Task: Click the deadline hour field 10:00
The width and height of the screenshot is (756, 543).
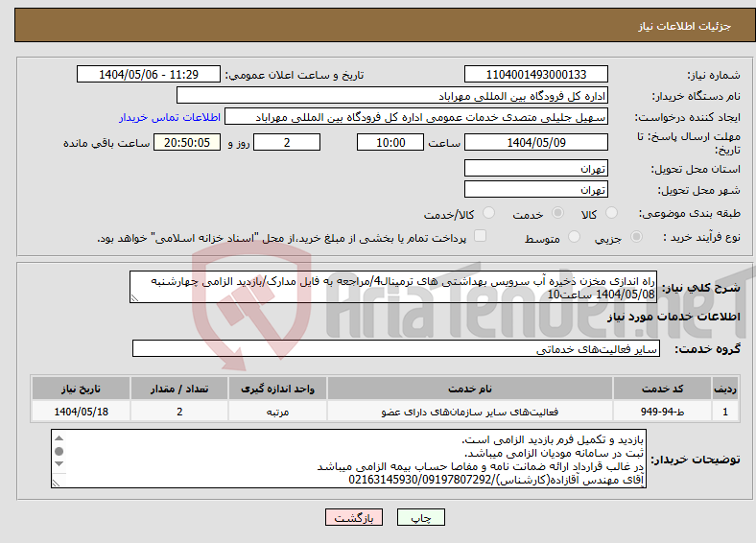Action: click(x=390, y=142)
